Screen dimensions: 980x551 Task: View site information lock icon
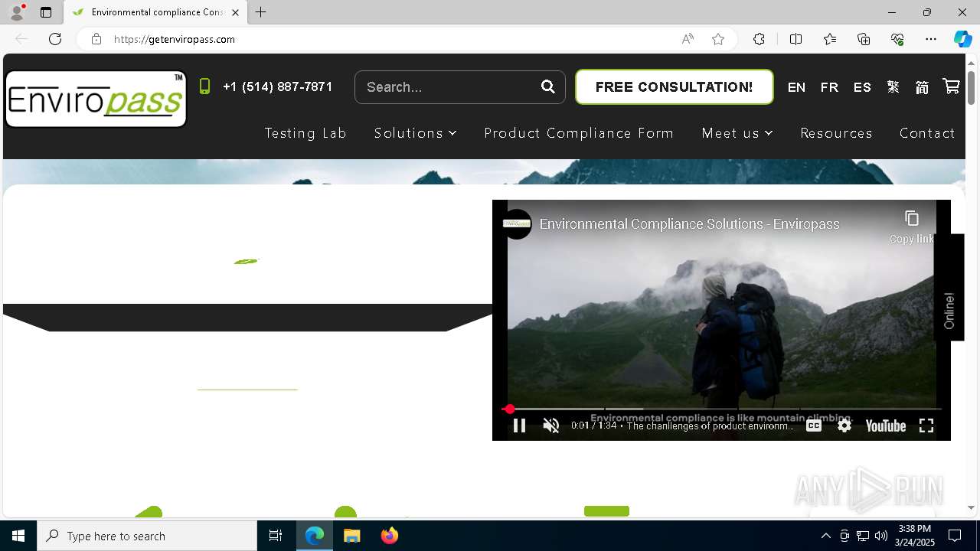click(96, 39)
